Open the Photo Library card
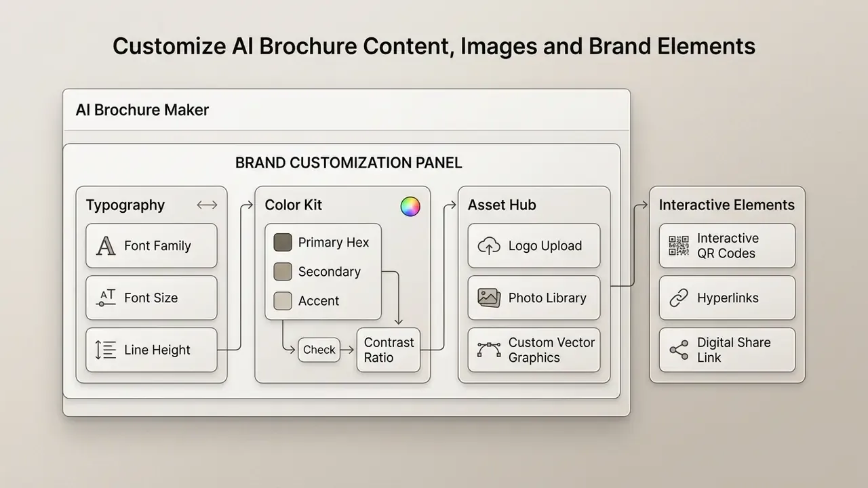Screen dimensions: 868x488 pos(534,298)
